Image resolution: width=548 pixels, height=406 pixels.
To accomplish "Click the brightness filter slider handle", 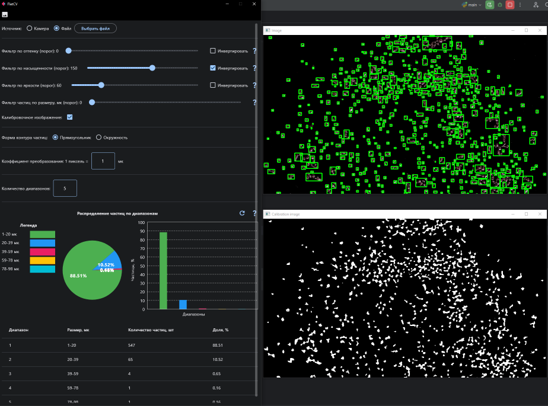I will pos(101,85).
